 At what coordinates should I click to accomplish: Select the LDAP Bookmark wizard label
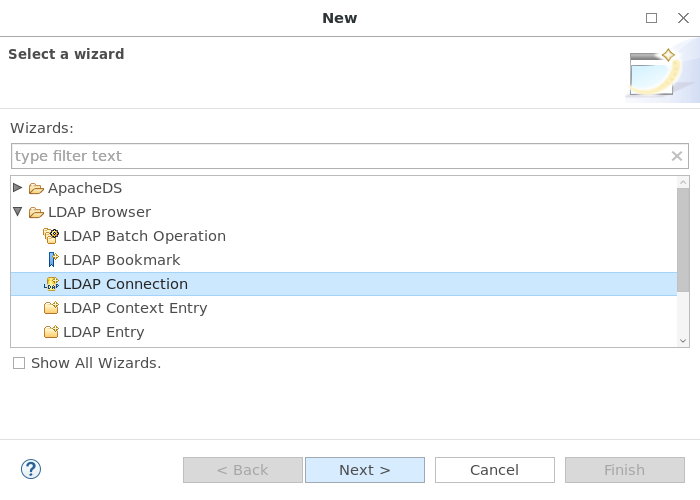click(121, 260)
